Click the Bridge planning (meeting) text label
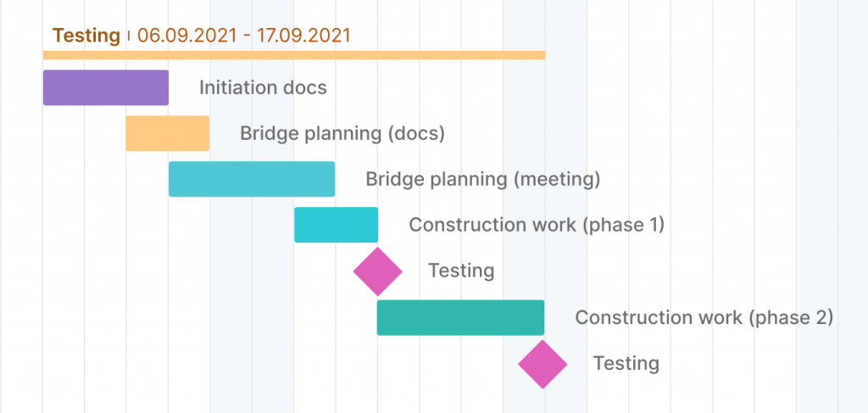 (x=482, y=179)
